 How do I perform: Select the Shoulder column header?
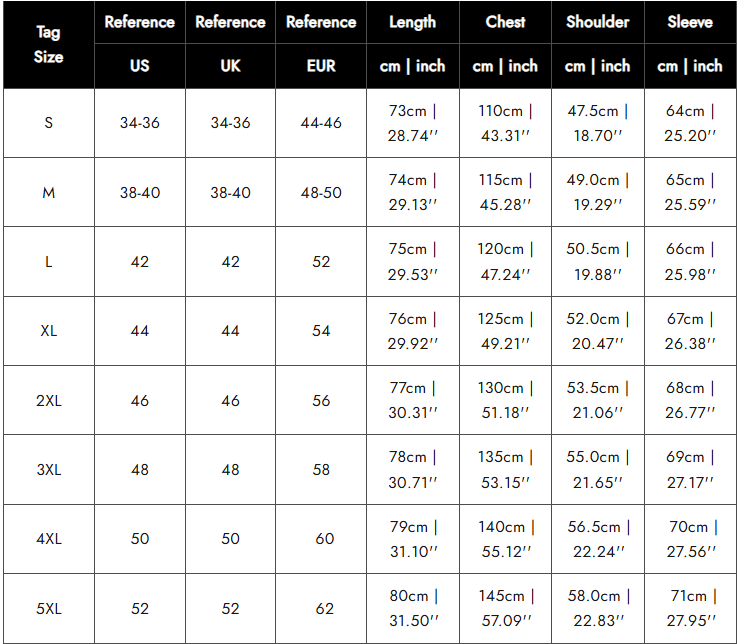(x=597, y=22)
